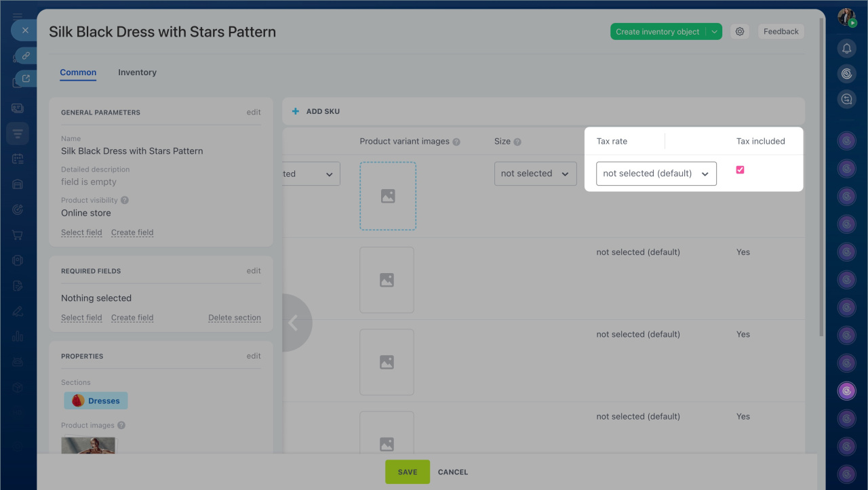This screenshot has width=868, height=490.
Task: Click the plus icon beside ADD SKU
Action: 296,111
